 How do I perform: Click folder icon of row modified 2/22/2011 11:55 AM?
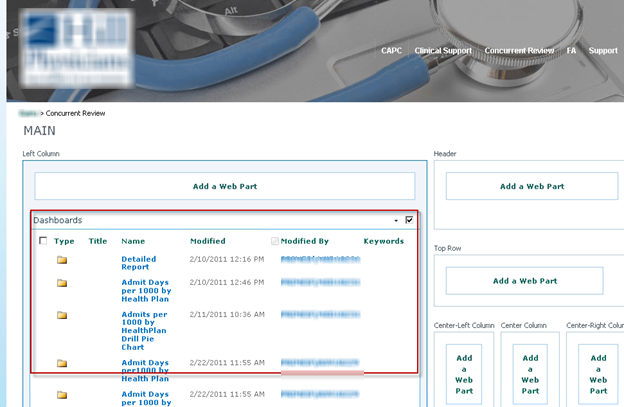coord(62,363)
